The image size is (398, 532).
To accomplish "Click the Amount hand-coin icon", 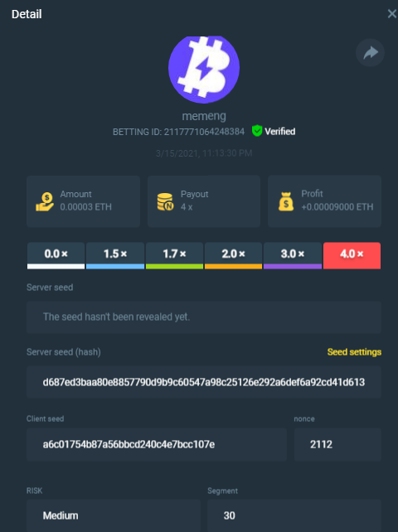I will click(x=45, y=202).
